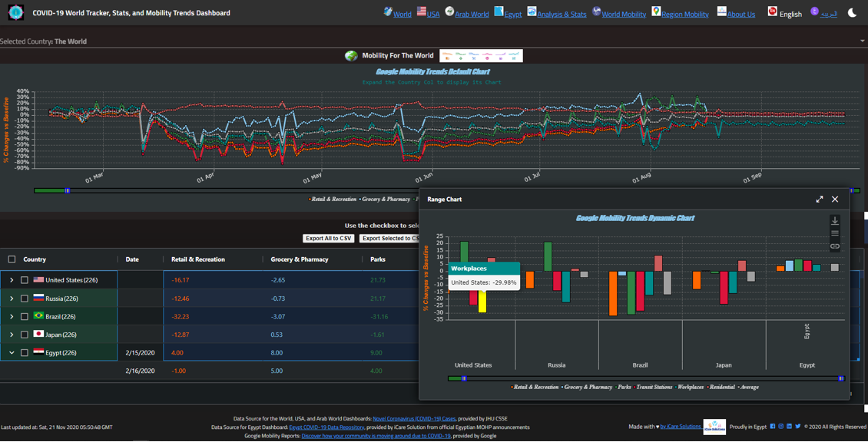Collapse the Egypt country row
The width and height of the screenshot is (868, 442).
point(12,352)
